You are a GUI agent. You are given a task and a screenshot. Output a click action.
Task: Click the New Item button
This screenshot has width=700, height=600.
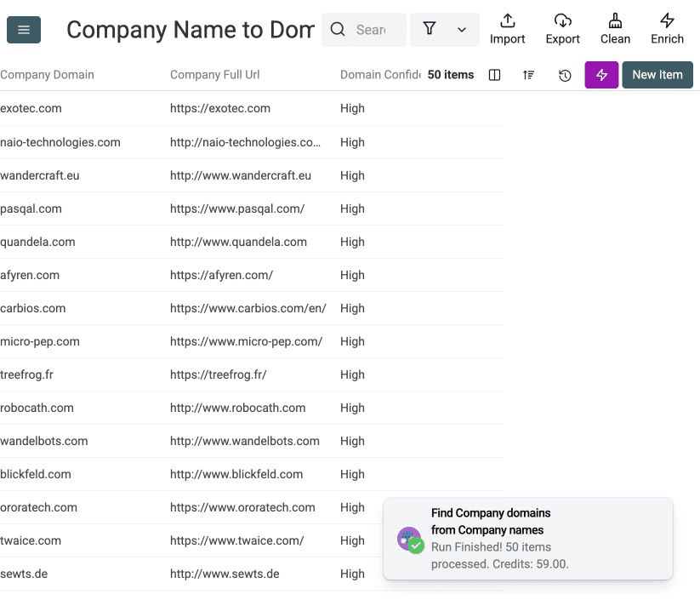point(657,75)
